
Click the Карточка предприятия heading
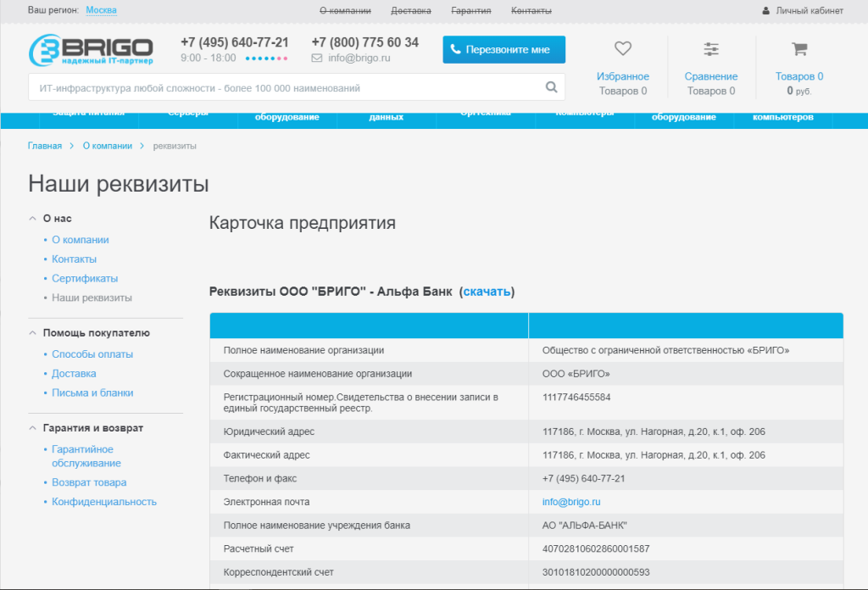(303, 223)
